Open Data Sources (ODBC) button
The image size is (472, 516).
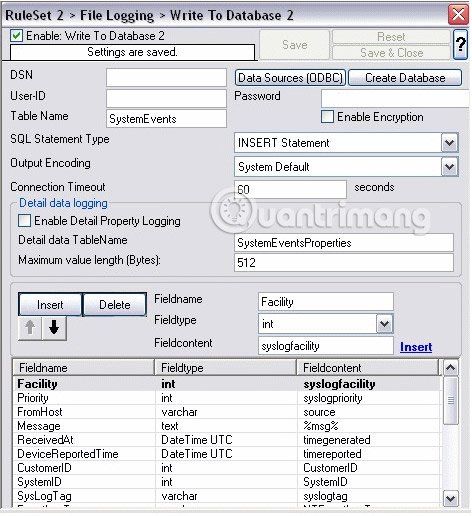point(290,78)
